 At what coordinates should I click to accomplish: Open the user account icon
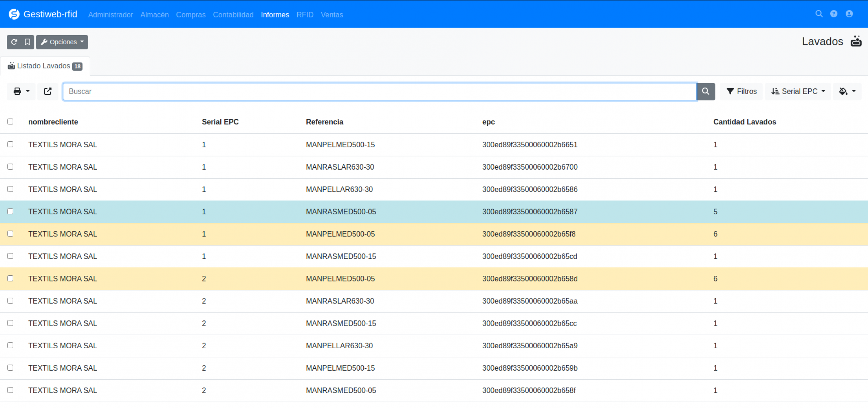849,14
